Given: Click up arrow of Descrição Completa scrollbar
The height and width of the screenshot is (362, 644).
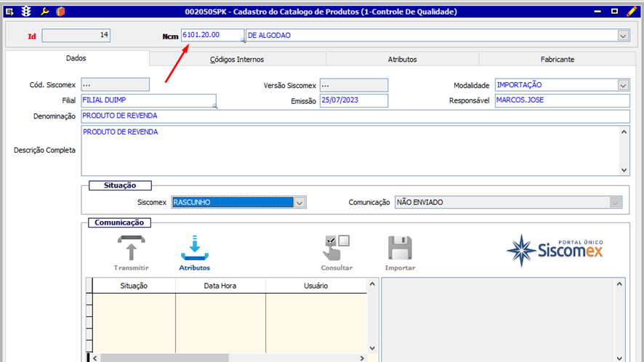Looking at the screenshot, I should pyautogui.click(x=624, y=132).
